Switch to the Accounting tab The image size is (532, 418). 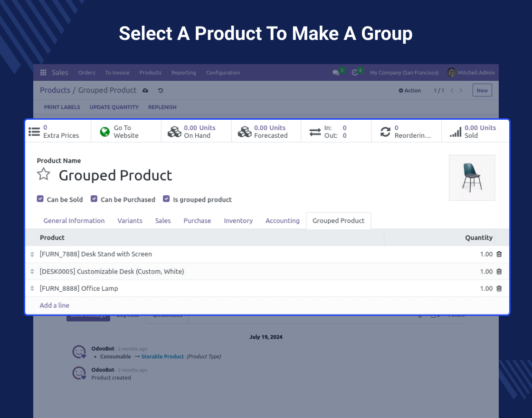click(282, 220)
